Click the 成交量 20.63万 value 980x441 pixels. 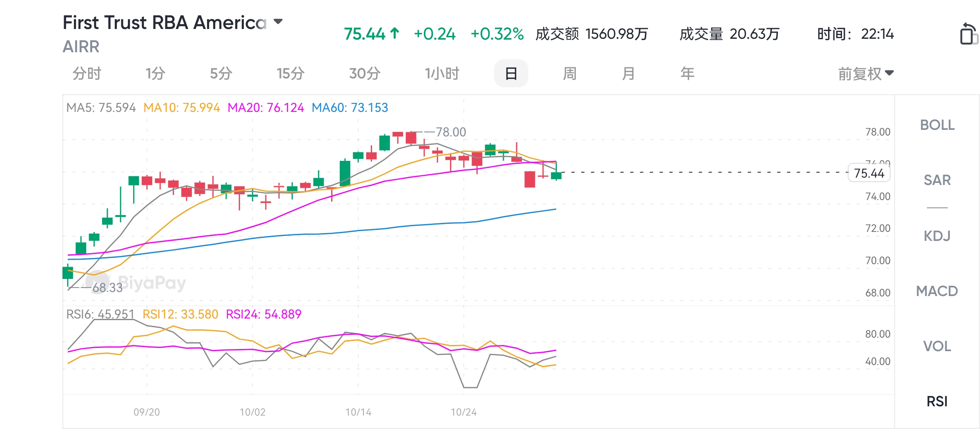(x=729, y=34)
